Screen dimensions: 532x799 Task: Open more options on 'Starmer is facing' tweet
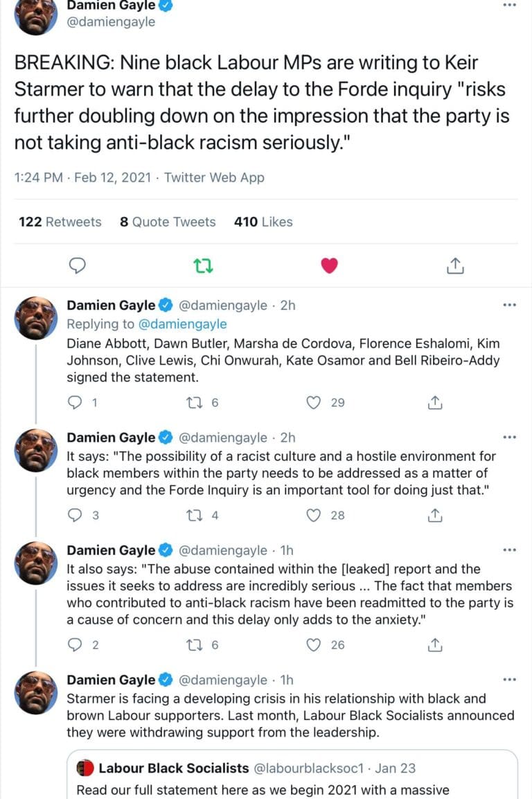[509, 680]
